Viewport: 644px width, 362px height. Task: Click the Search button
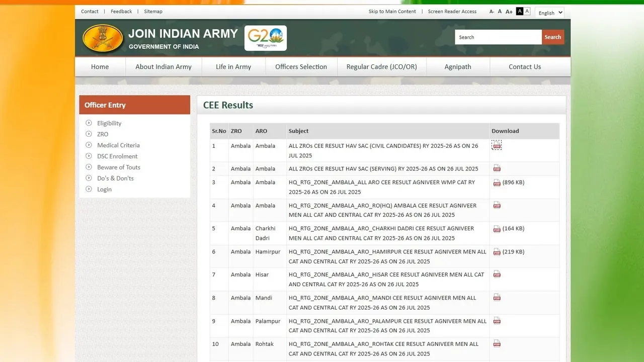[552, 37]
